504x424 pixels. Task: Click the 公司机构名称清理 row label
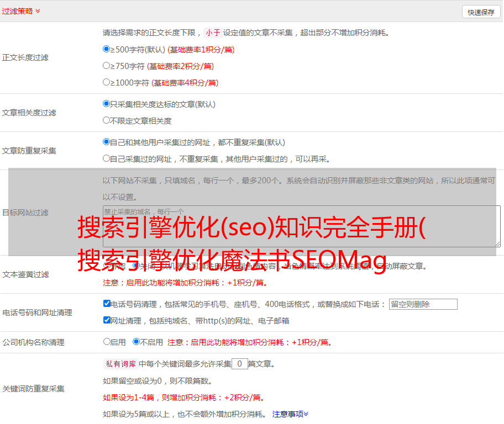point(33,342)
